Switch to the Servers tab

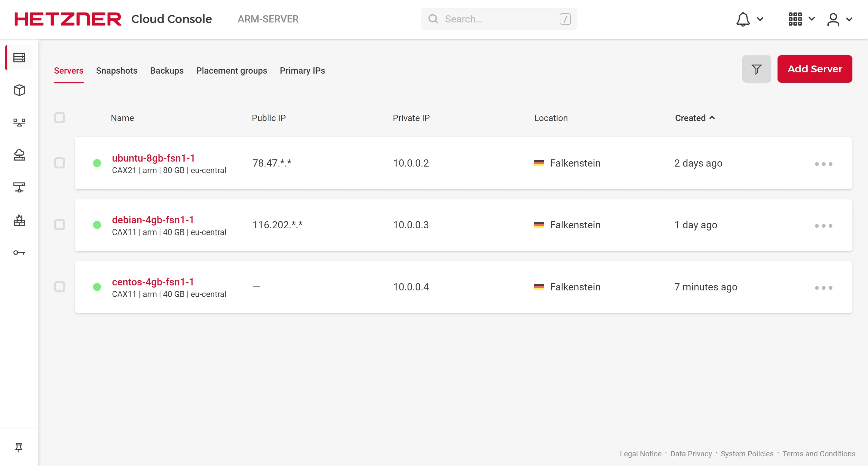coord(69,70)
